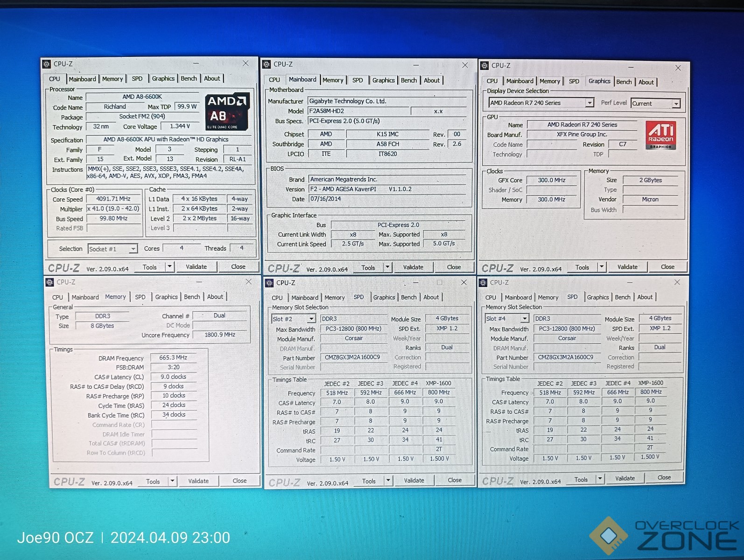The image size is (744, 560).
Task: Click the Close button in the Memory window
Action: click(239, 481)
